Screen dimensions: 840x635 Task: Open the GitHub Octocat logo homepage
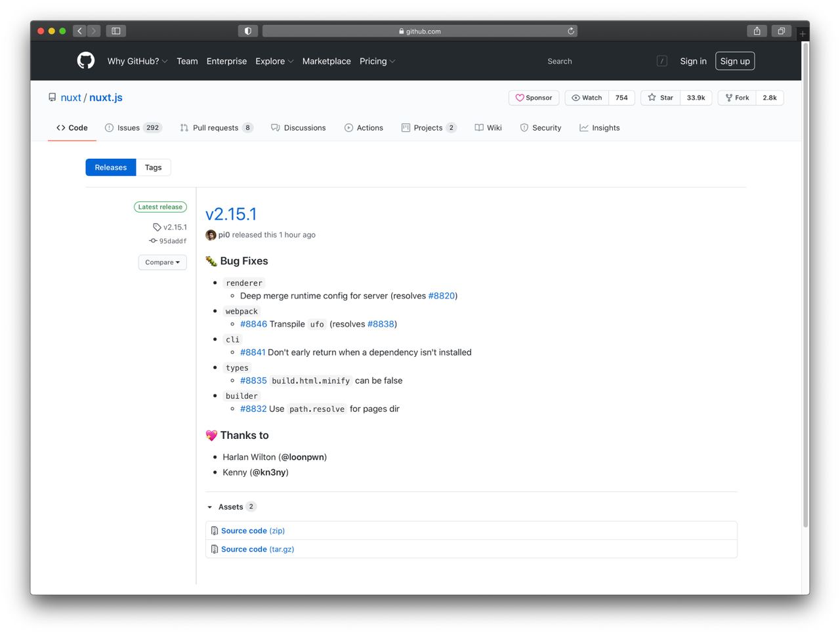tap(86, 60)
